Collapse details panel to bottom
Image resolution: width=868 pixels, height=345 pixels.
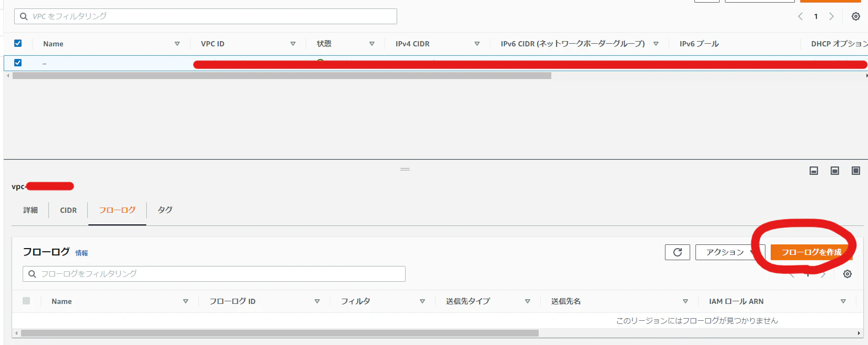814,171
